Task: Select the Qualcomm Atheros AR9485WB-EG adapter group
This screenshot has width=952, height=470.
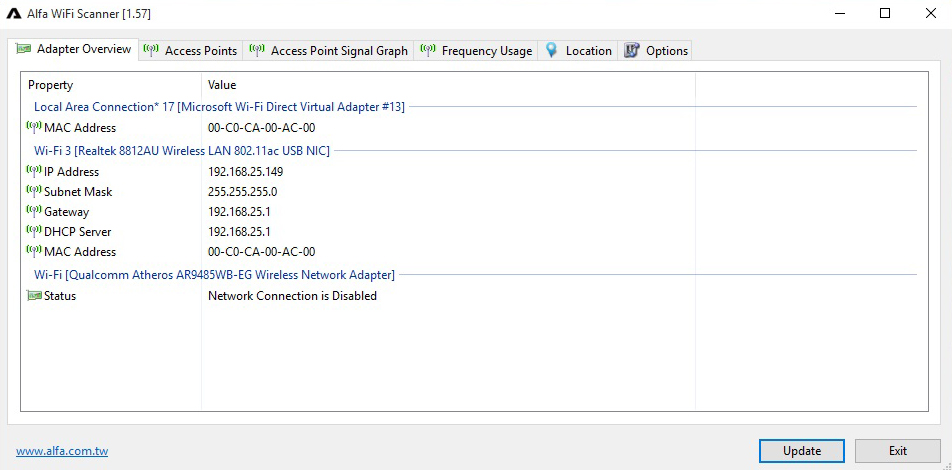Action: click(214, 275)
